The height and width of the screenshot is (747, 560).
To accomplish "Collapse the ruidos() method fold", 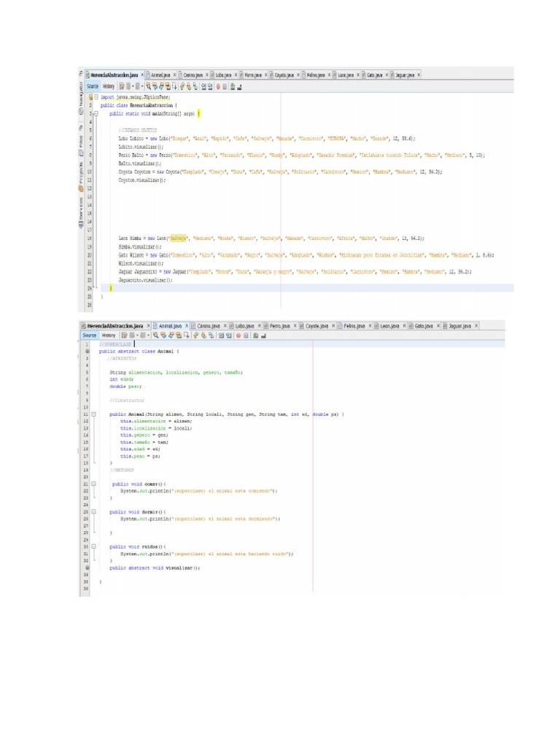I will pos(94,546).
